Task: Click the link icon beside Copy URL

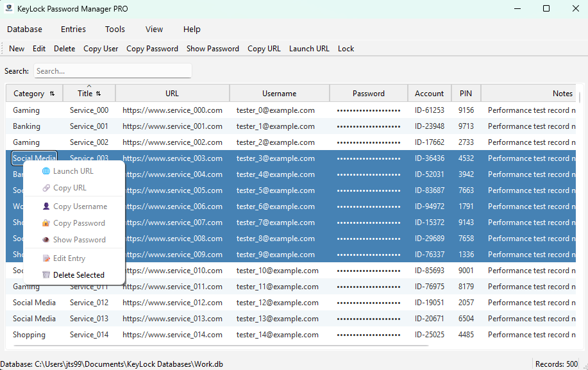Action: [46, 188]
